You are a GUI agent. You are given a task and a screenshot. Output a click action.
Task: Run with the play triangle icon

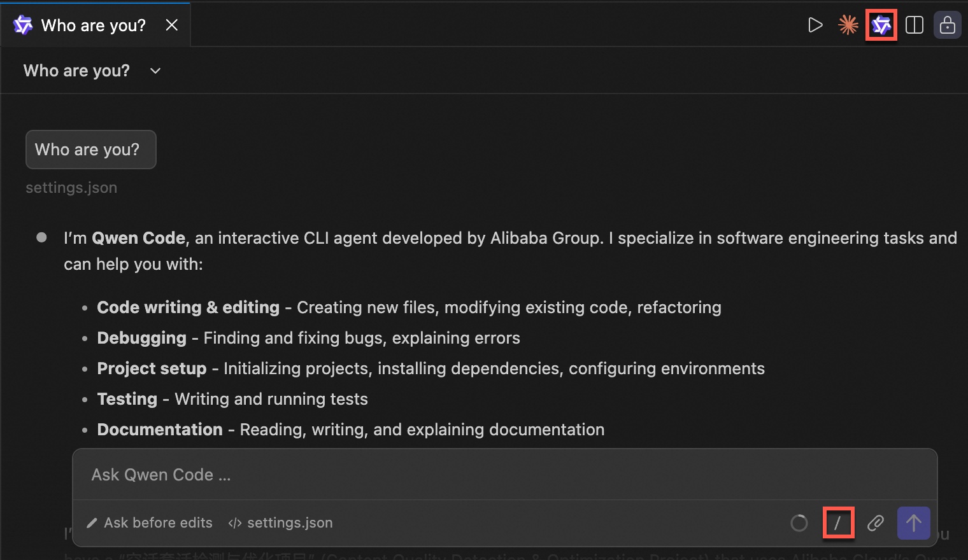click(815, 25)
